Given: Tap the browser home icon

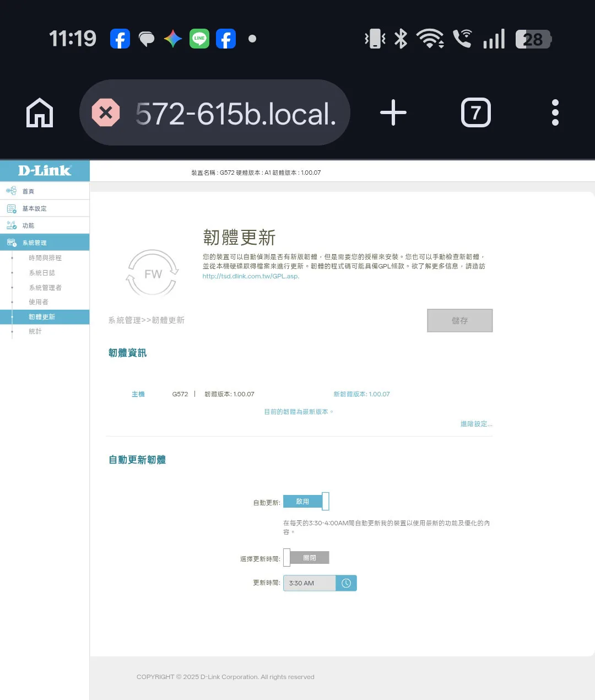Looking at the screenshot, I should coord(40,113).
